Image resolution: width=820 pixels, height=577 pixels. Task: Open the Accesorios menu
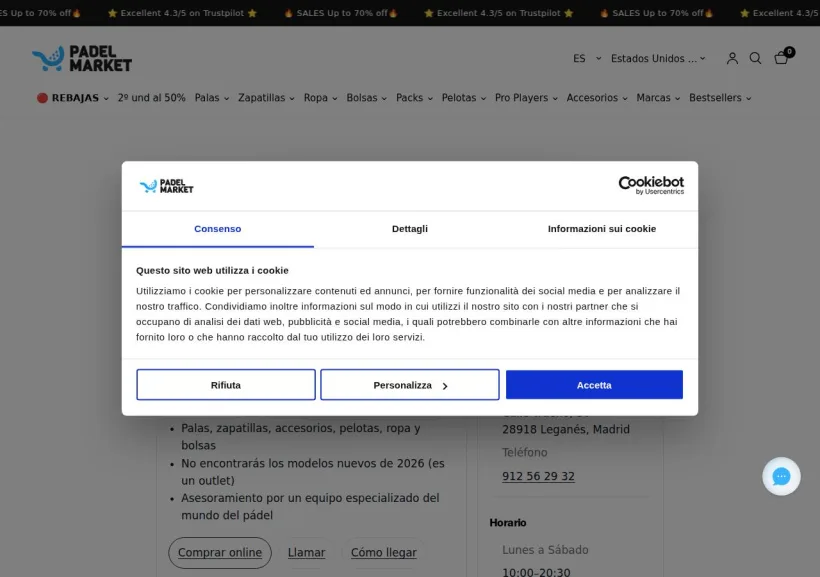click(597, 98)
